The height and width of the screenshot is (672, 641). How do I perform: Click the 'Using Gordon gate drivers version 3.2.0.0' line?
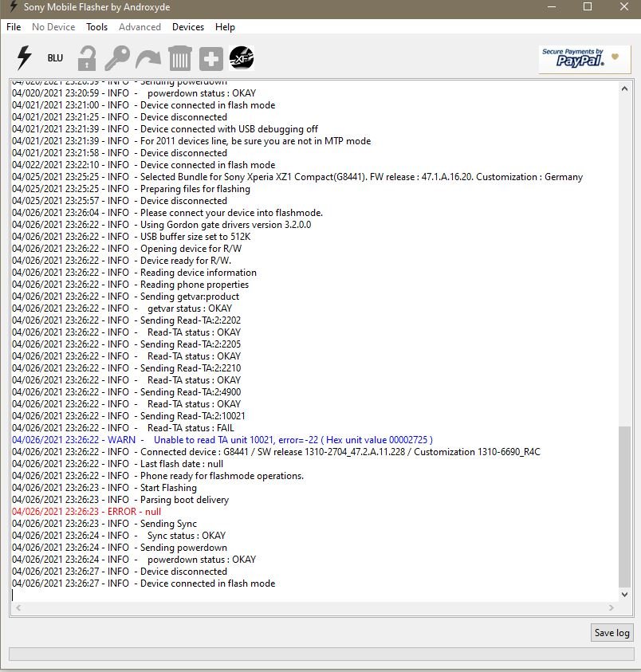tap(162, 225)
